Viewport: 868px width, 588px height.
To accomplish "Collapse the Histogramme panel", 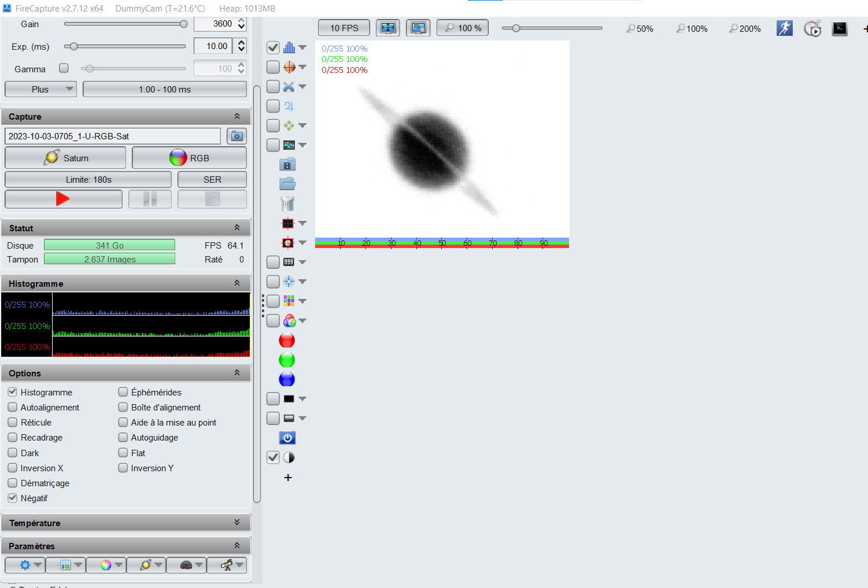I will (x=237, y=283).
